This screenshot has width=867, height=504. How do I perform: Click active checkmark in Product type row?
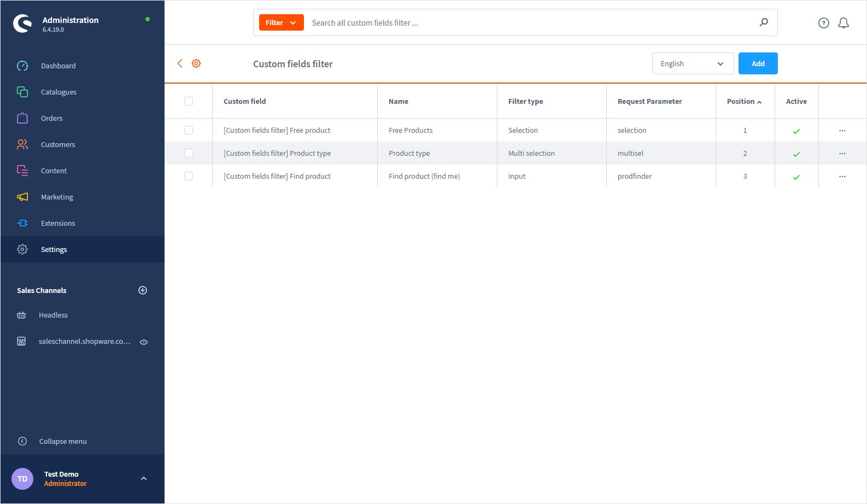(796, 154)
